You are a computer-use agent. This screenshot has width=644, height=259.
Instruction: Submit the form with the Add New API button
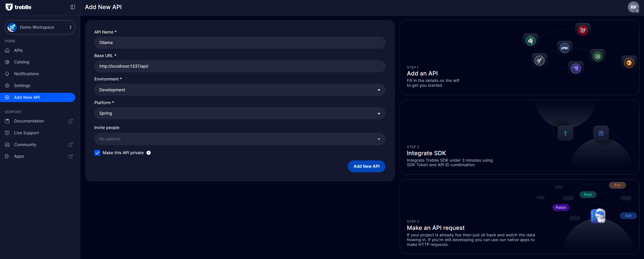click(x=366, y=166)
